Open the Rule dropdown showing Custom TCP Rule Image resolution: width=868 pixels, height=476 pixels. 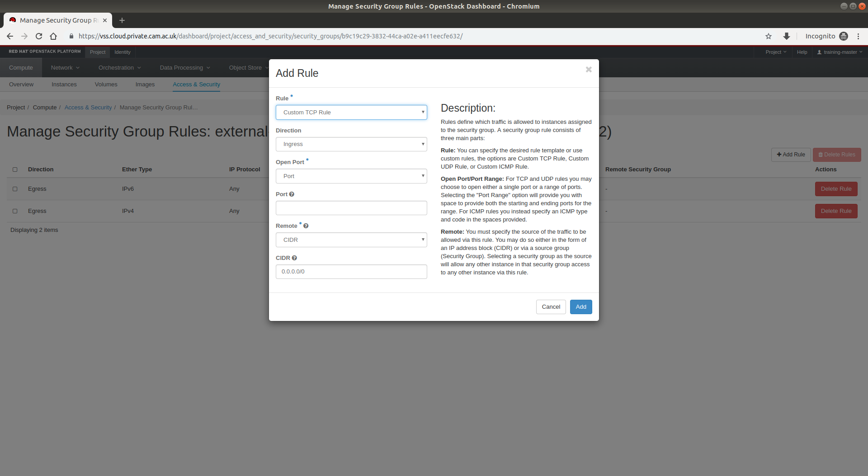351,113
